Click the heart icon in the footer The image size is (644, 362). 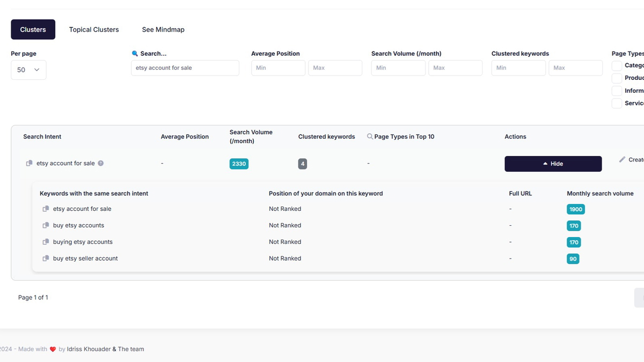point(52,349)
